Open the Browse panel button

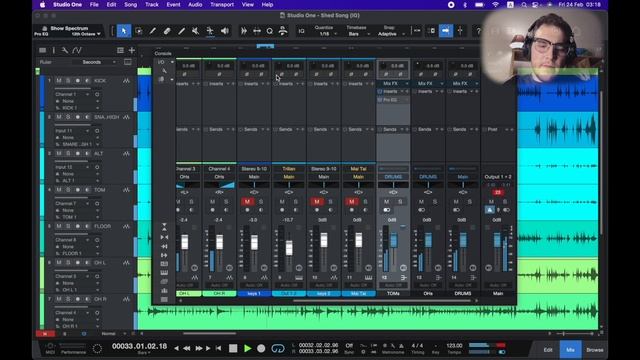pos(595,350)
